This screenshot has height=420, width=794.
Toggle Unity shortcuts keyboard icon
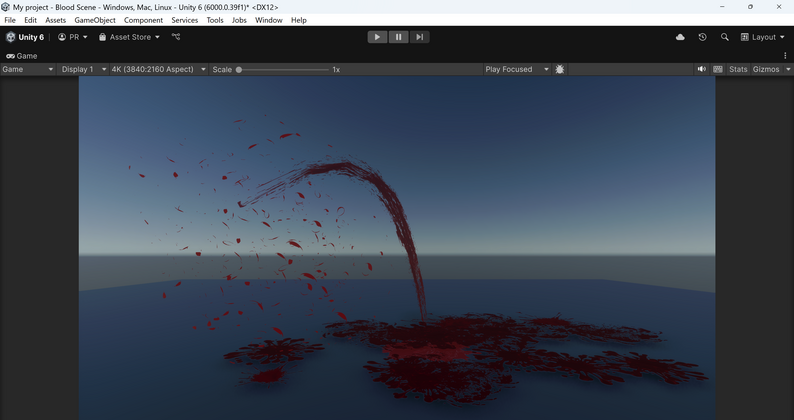tap(718, 69)
